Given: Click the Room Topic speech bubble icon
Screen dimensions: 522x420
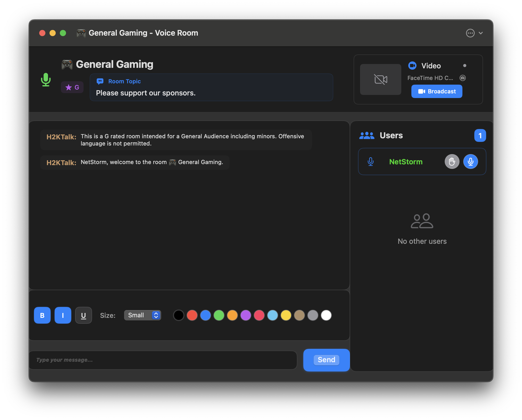Looking at the screenshot, I should click(x=100, y=81).
